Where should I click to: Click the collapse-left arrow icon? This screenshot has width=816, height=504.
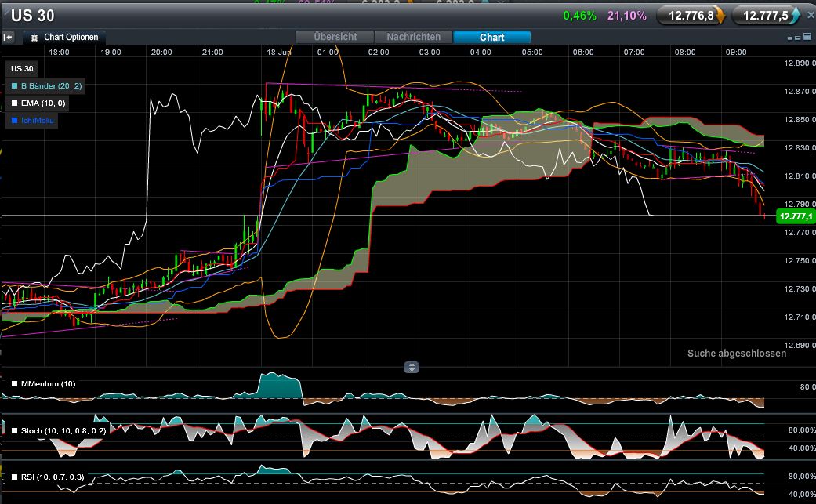click(8, 38)
